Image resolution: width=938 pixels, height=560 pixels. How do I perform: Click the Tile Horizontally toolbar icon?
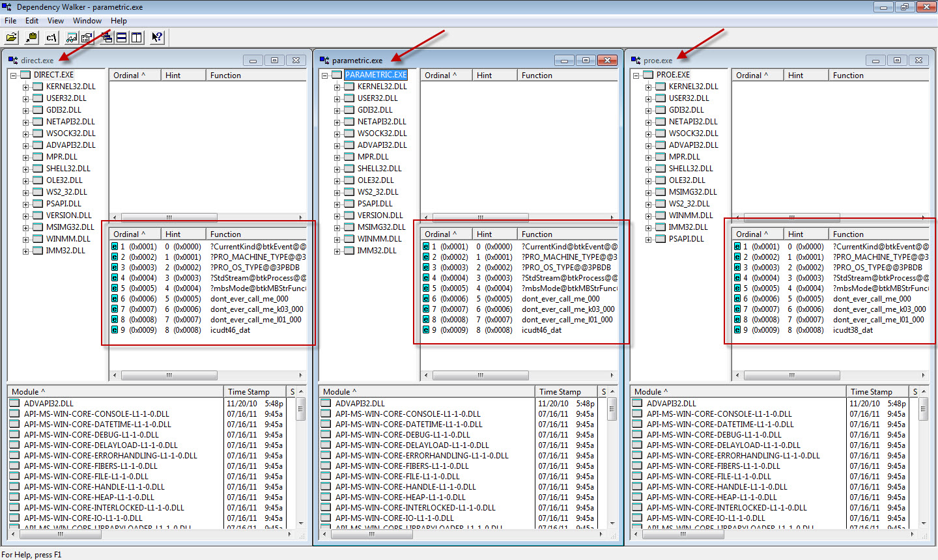pyautogui.click(x=121, y=38)
